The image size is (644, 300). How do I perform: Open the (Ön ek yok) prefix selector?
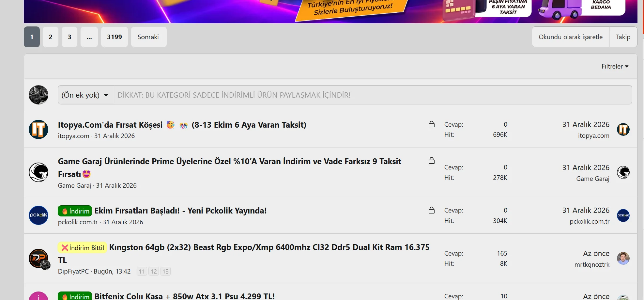click(86, 95)
